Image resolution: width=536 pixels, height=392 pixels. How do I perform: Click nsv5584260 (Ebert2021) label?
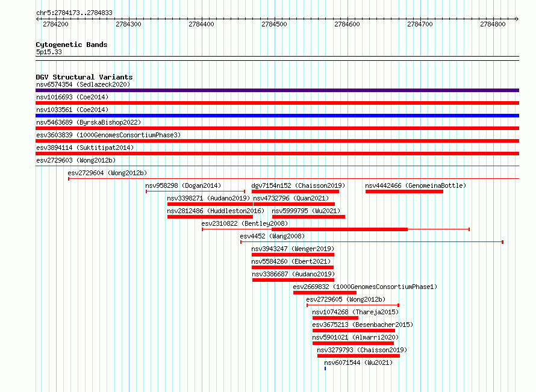[291, 261]
